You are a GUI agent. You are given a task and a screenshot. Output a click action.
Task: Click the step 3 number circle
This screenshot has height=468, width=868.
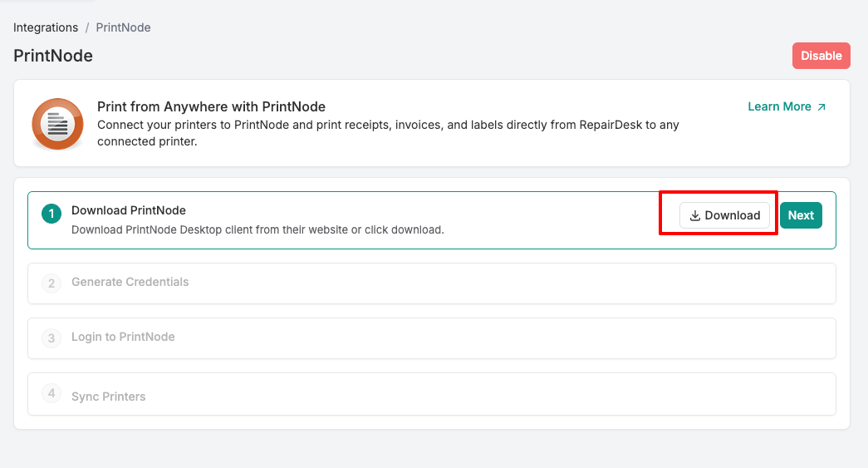[x=51, y=338]
